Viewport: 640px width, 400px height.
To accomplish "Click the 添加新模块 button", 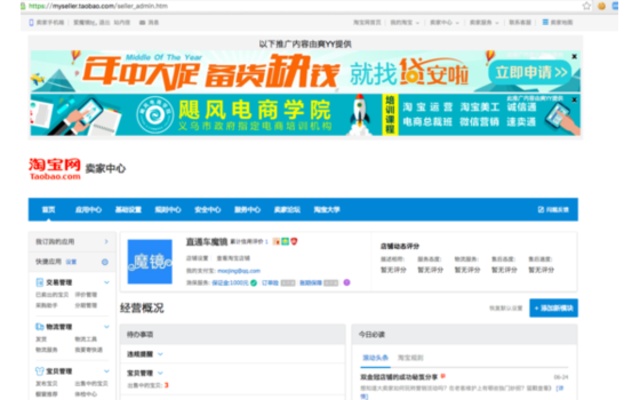I will click(x=553, y=308).
